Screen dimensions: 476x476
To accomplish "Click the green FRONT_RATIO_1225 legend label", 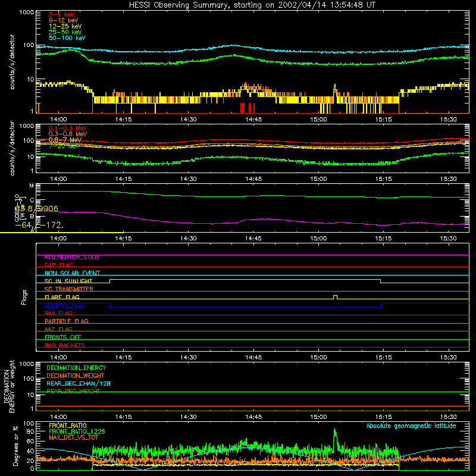I will [77, 431].
